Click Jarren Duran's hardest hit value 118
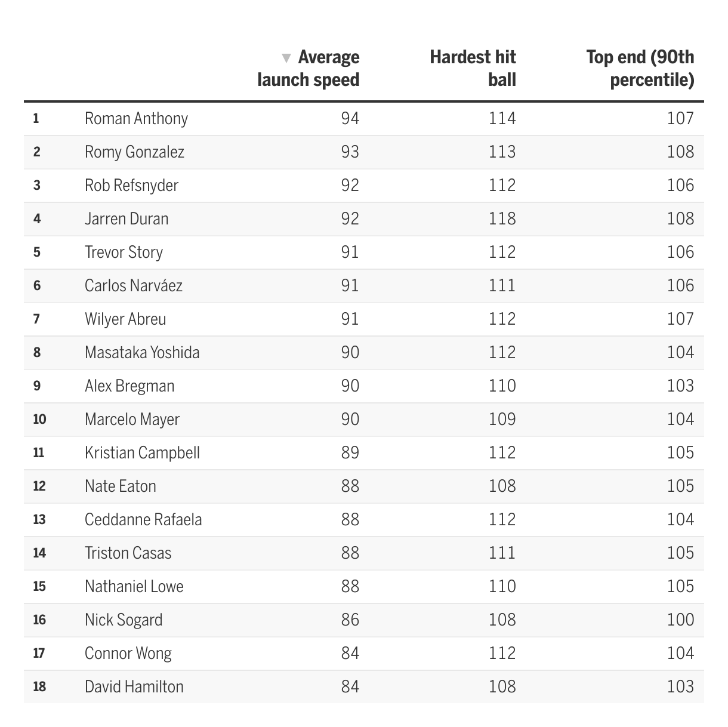This screenshot has height=727, width=728. pyautogui.click(x=502, y=218)
